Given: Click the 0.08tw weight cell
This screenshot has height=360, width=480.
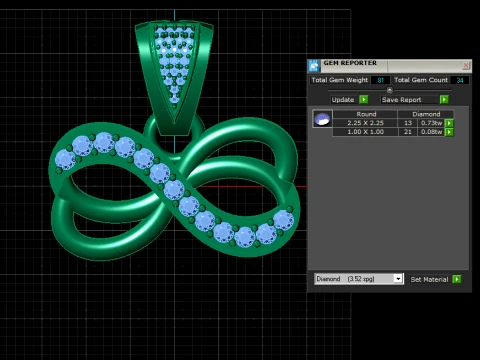Looking at the screenshot, I should coord(431,132).
